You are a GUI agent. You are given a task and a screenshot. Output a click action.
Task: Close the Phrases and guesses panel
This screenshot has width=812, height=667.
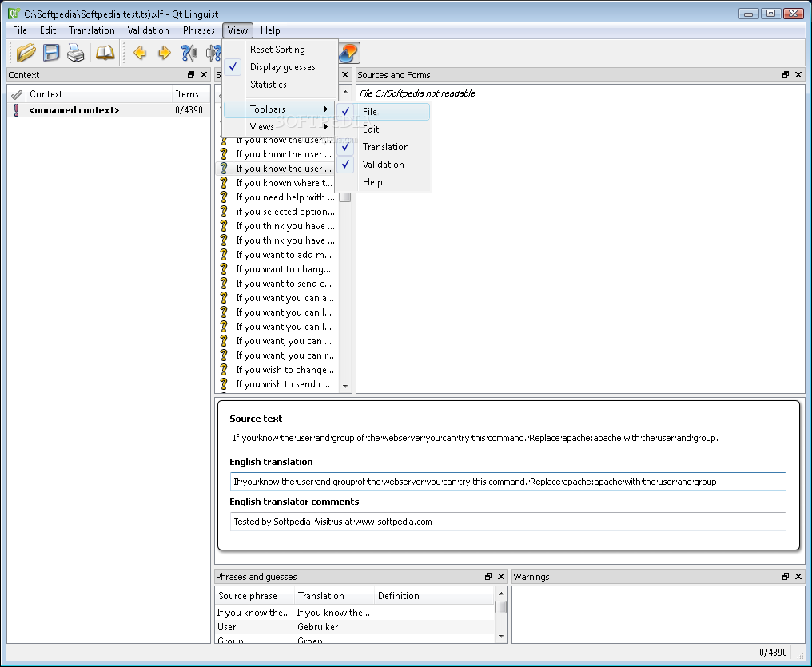click(501, 576)
